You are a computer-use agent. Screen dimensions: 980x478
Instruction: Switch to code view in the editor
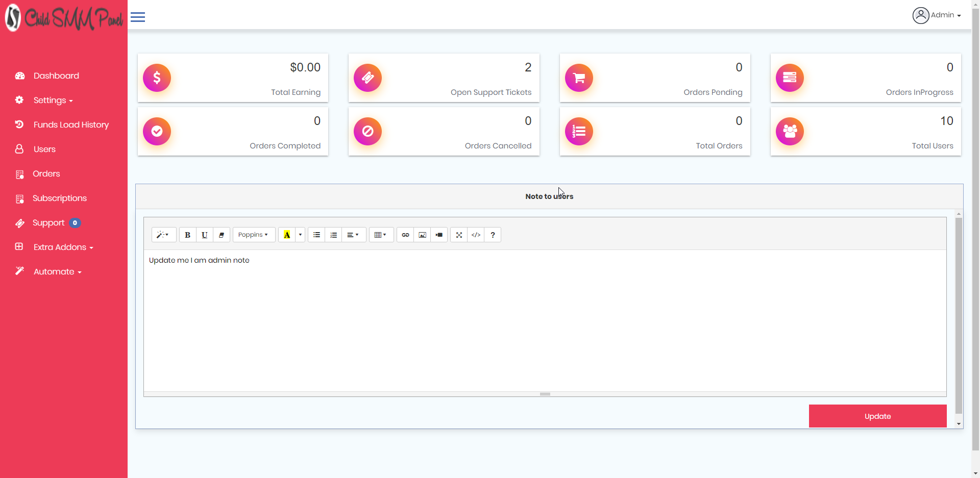click(476, 235)
